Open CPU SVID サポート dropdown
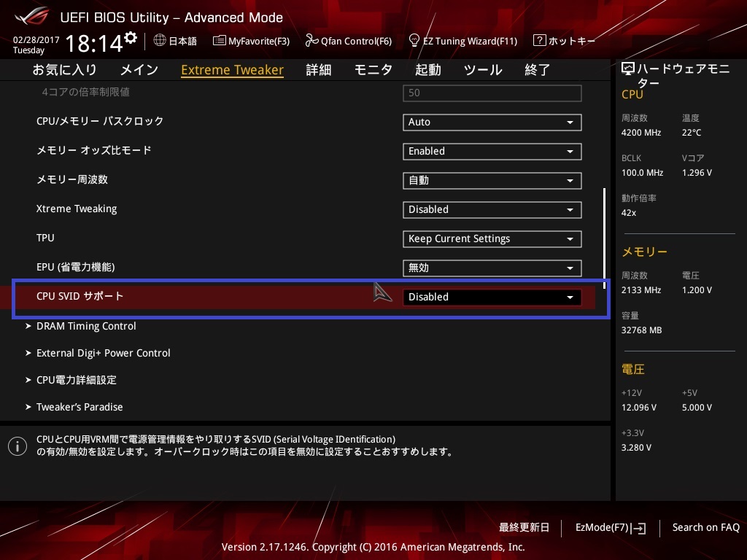 (492, 297)
